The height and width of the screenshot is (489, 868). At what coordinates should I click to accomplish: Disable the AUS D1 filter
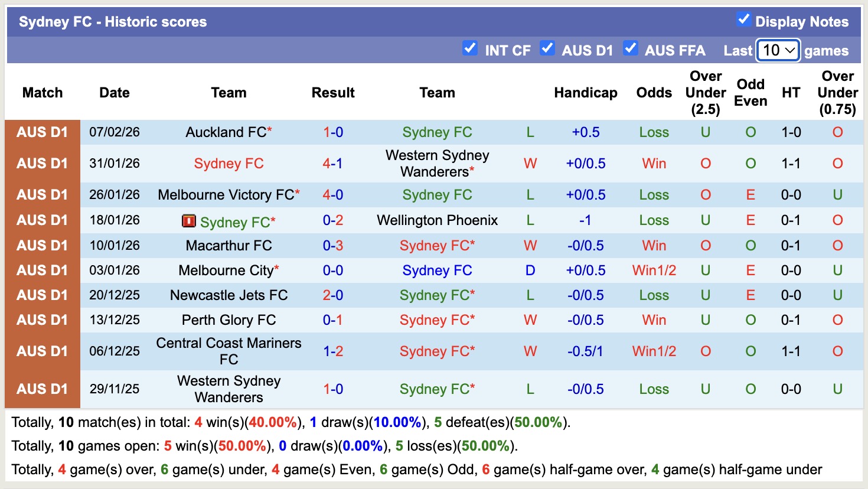548,48
